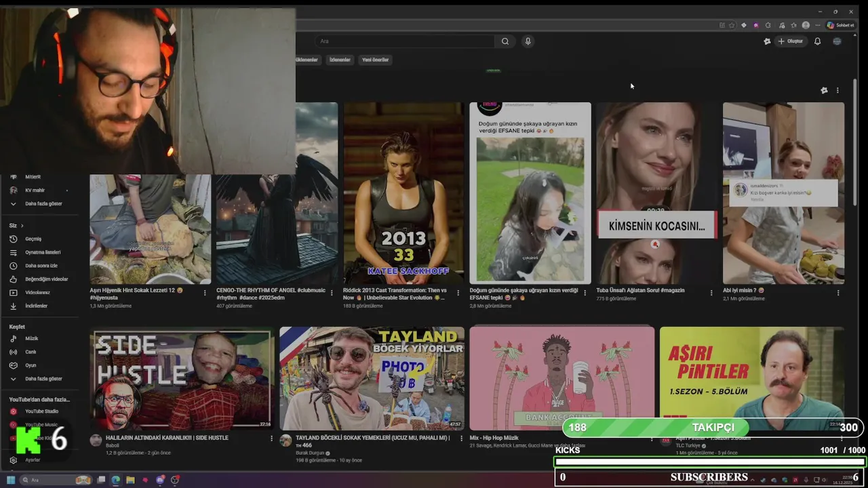Open Task View on the taskbar
868x488 pixels.
[102, 480]
